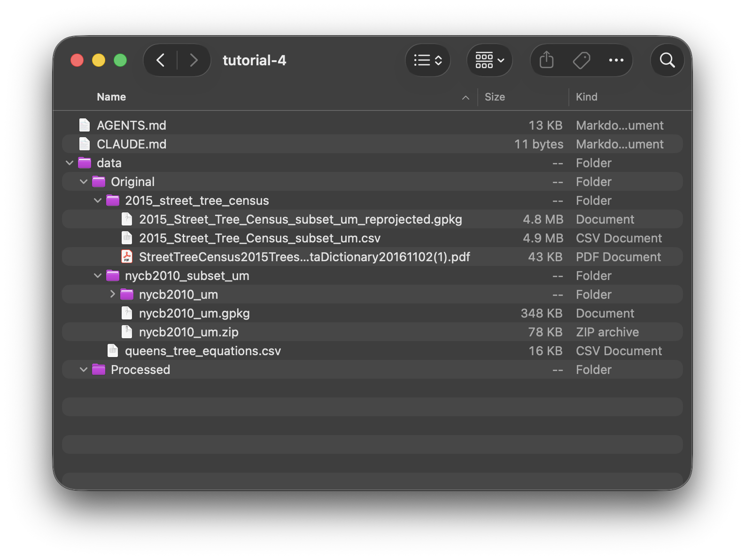Click the Search magnifier icon
This screenshot has width=745, height=560.
coord(667,60)
